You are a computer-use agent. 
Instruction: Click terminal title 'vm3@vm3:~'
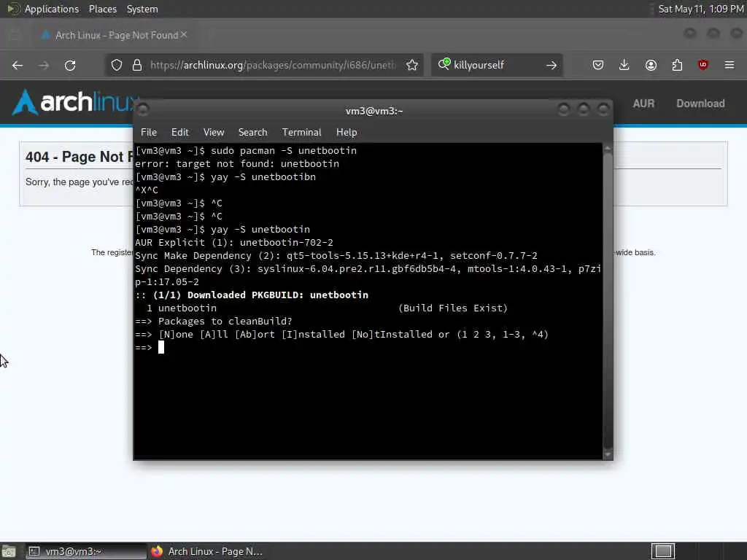(x=374, y=111)
